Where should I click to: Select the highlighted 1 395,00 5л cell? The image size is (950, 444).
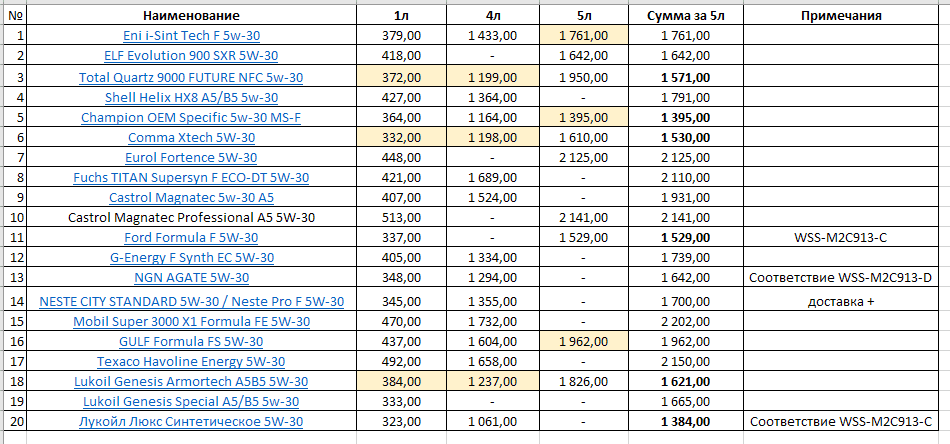pos(583,118)
